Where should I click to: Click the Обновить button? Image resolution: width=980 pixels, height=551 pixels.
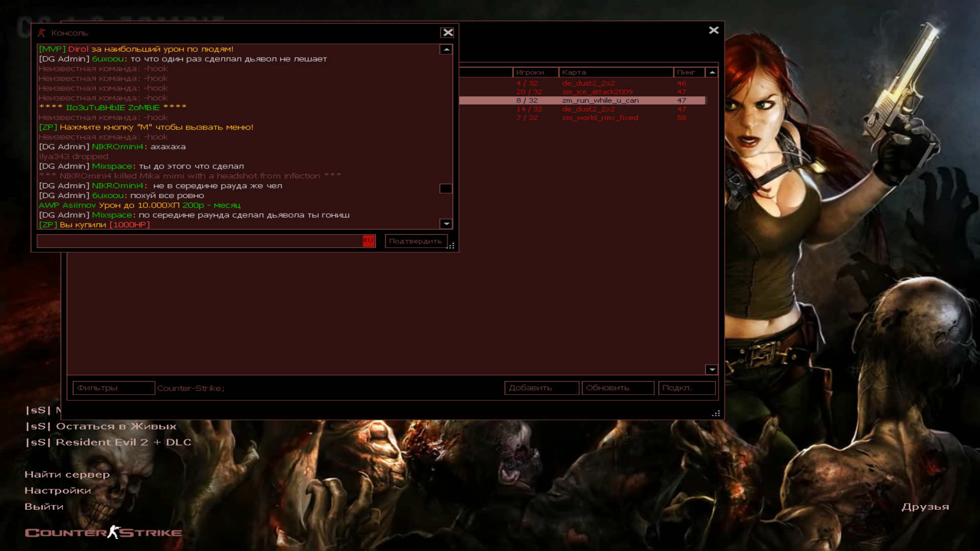click(618, 388)
